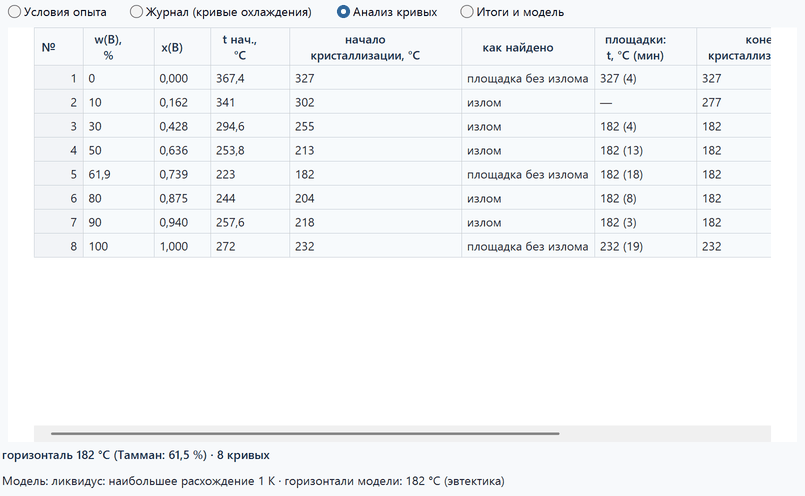Viewport: 805px width, 496px height.
Task: Click 'площадка без излома' in row 1
Action: (528, 78)
